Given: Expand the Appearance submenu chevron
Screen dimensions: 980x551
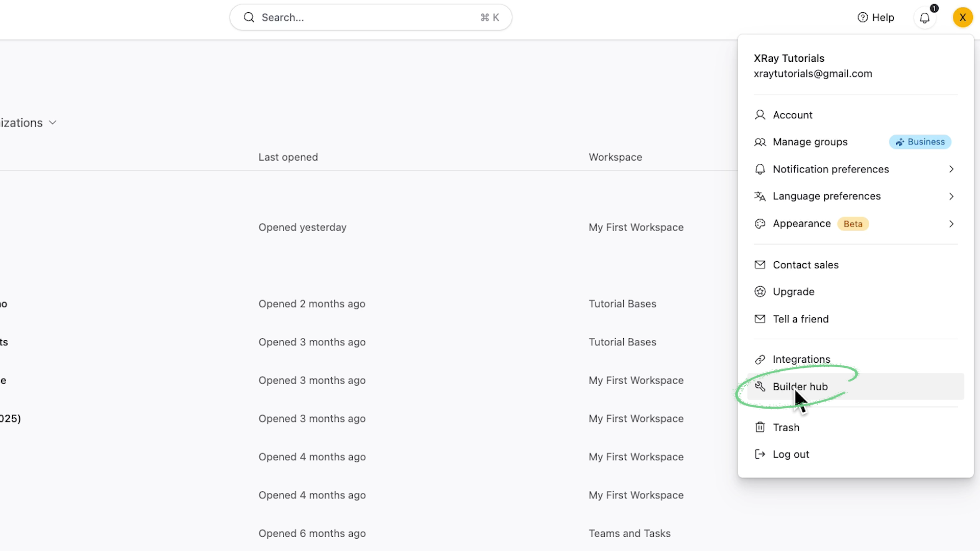Looking at the screenshot, I should pyautogui.click(x=951, y=223).
